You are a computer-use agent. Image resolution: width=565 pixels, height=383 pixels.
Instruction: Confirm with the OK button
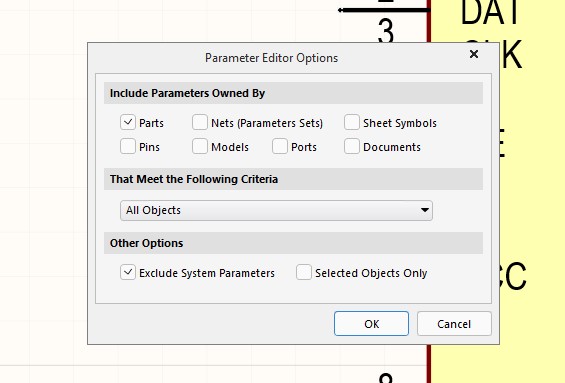[x=372, y=324]
